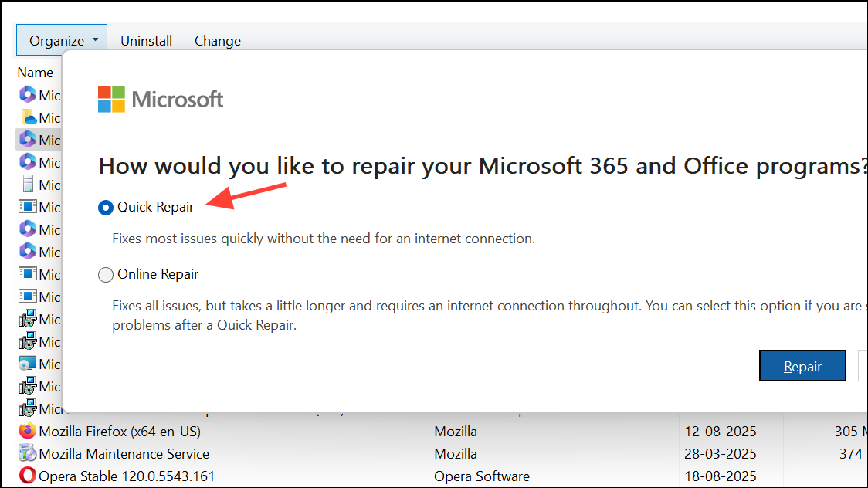Viewport: 868px width, 488px height.
Task: Click the highlighted Microsoft 365 app icon
Action: [x=27, y=140]
